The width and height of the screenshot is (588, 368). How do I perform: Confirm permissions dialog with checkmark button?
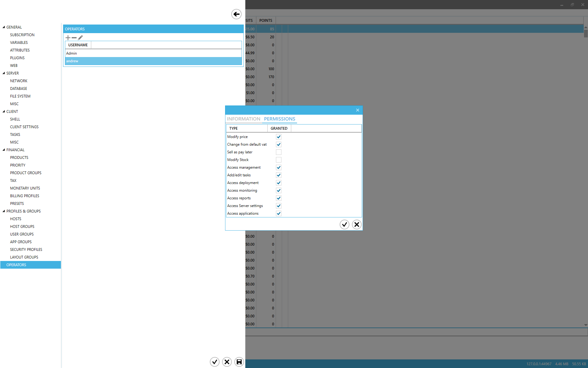pos(344,224)
